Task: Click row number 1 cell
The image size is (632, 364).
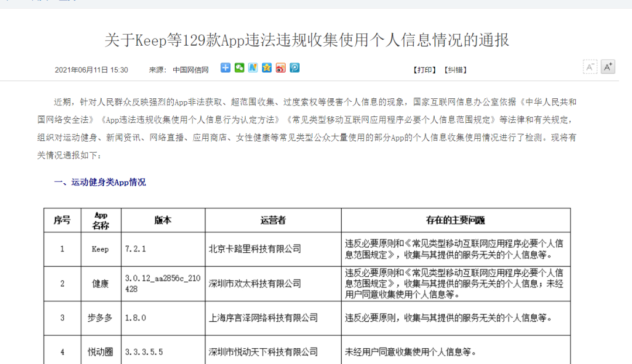Action: 62,249
